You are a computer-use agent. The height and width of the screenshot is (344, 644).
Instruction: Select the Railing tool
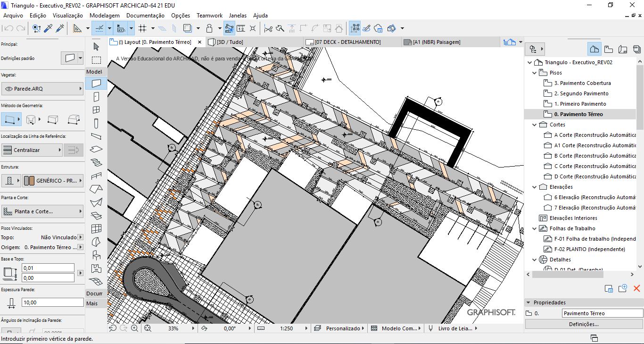point(96,176)
